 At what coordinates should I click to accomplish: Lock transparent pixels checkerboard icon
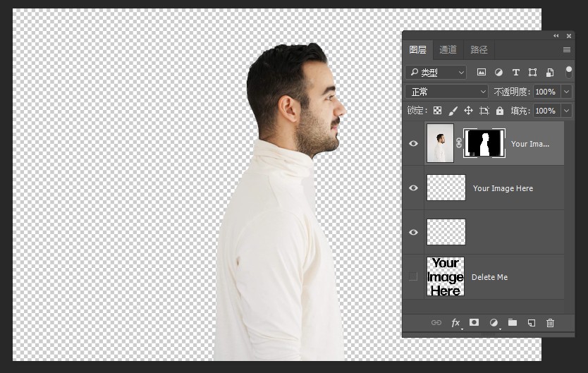[x=437, y=111]
